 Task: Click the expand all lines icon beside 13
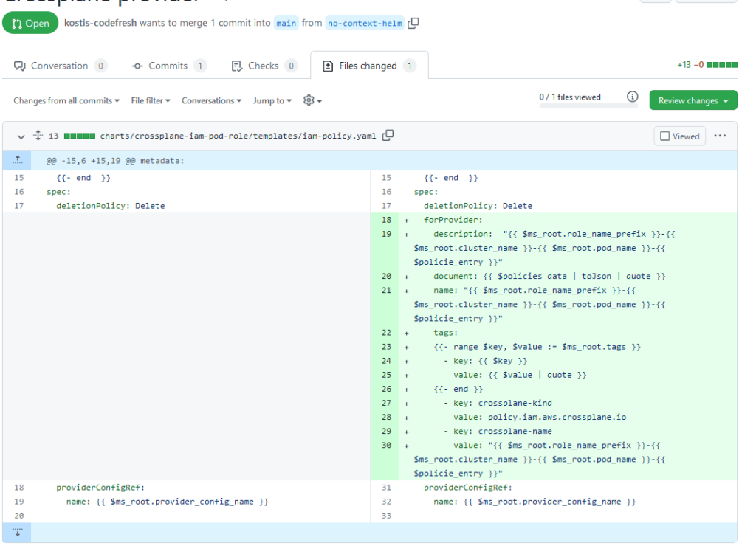38,136
